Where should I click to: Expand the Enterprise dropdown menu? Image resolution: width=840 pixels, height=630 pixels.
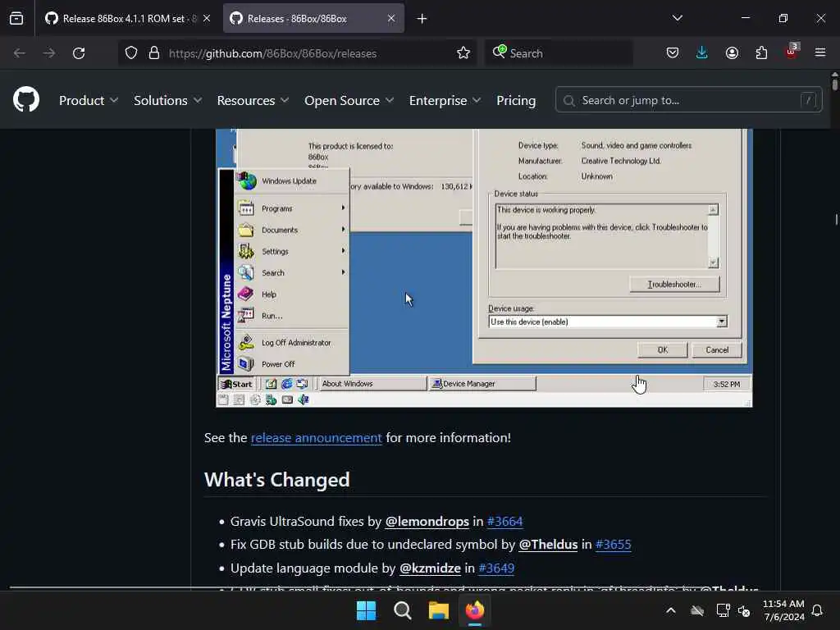click(x=445, y=100)
